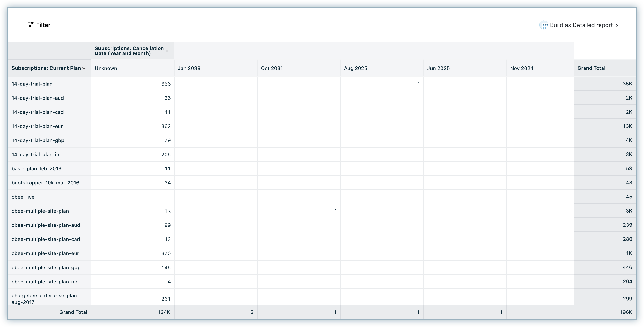Click the Filter button label
Viewport: 644px width, 327px height.
point(43,25)
